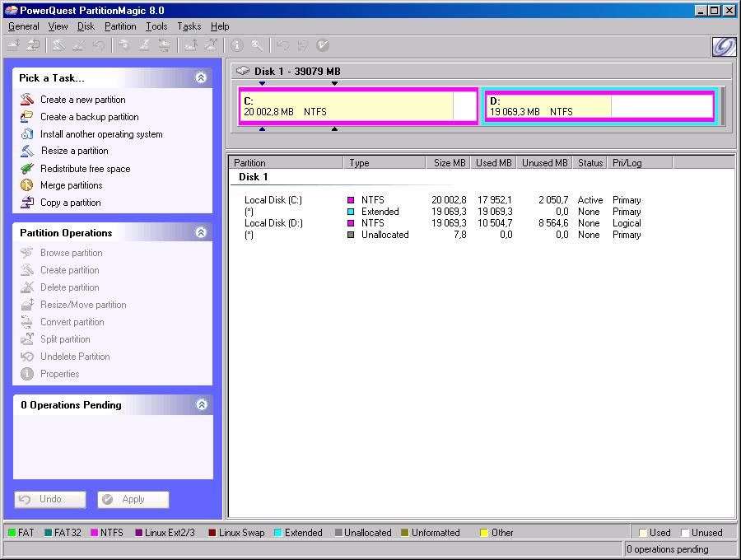Click the Partition column header
Viewport: 741px width, 560px height.
click(x=287, y=162)
